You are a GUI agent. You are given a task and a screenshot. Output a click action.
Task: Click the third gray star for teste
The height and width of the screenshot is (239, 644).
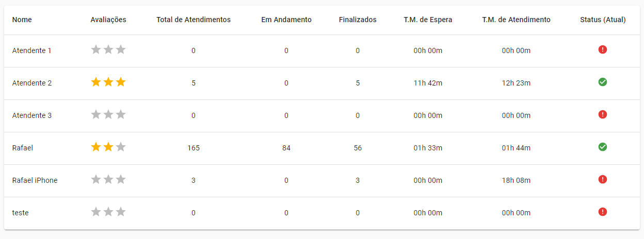tap(121, 212)
